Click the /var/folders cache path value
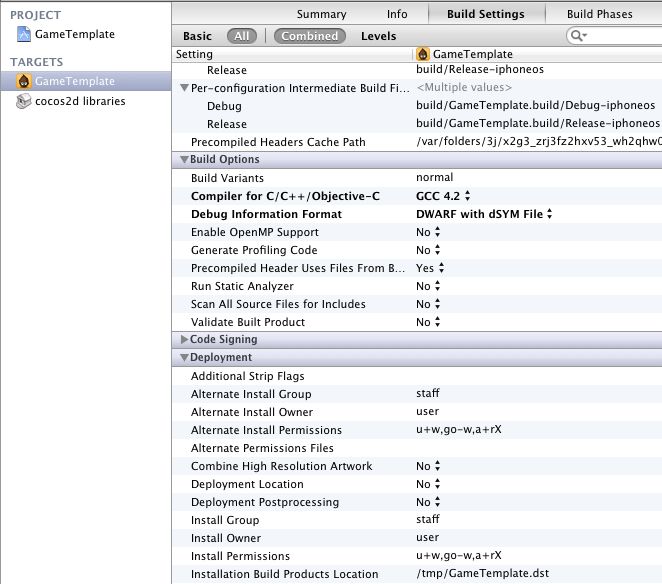The height and width of the screenshot is (584, 662). 539,141
